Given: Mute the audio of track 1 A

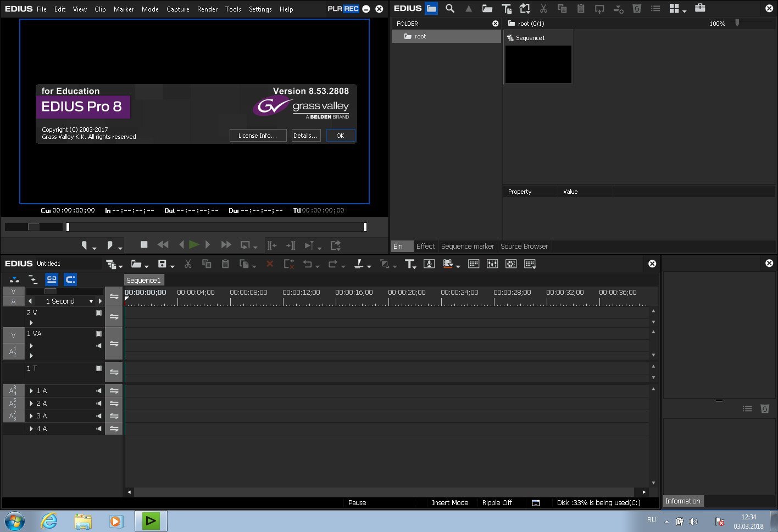Looking at the screenshot, I should pos(99,391).
